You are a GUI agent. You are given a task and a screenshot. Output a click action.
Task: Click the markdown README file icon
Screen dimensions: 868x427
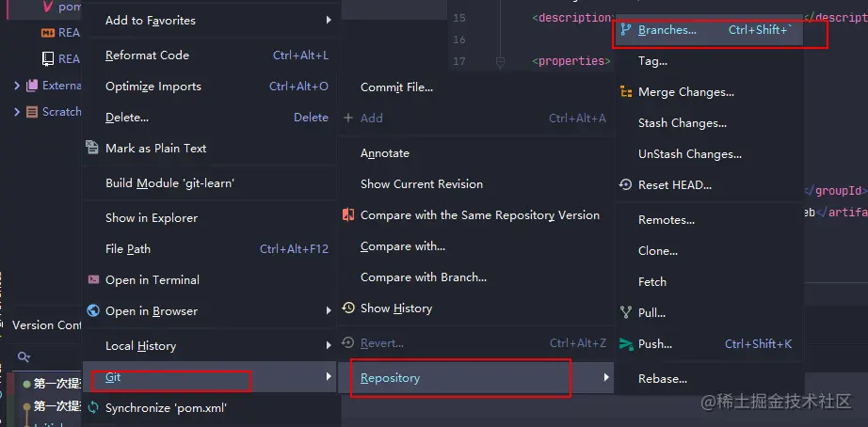[x=48, y=33]
